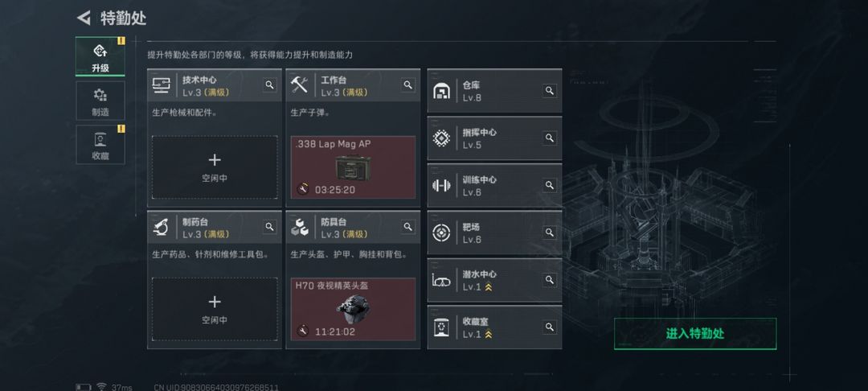The height and width of the screenshot is (391, 868).
Task: Open the 训练中心 Lv.6 entry
Action: point(494,186)
